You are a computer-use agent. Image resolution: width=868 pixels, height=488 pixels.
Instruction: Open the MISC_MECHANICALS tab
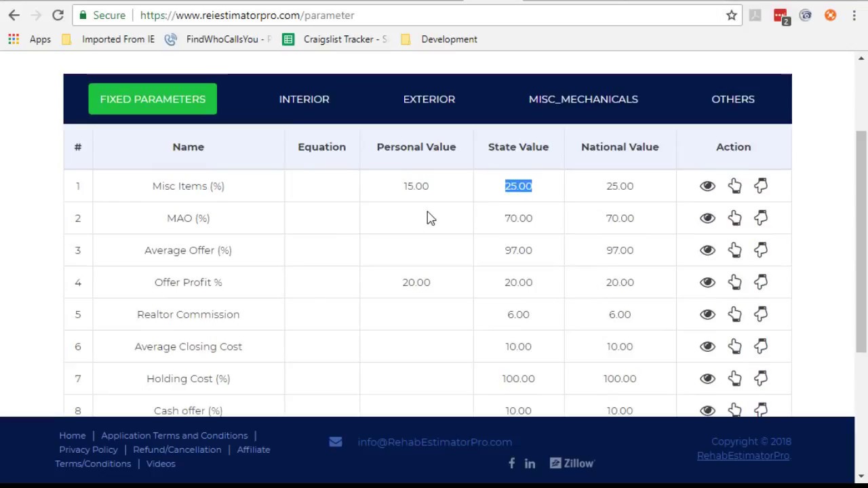[x=583, y=99]
